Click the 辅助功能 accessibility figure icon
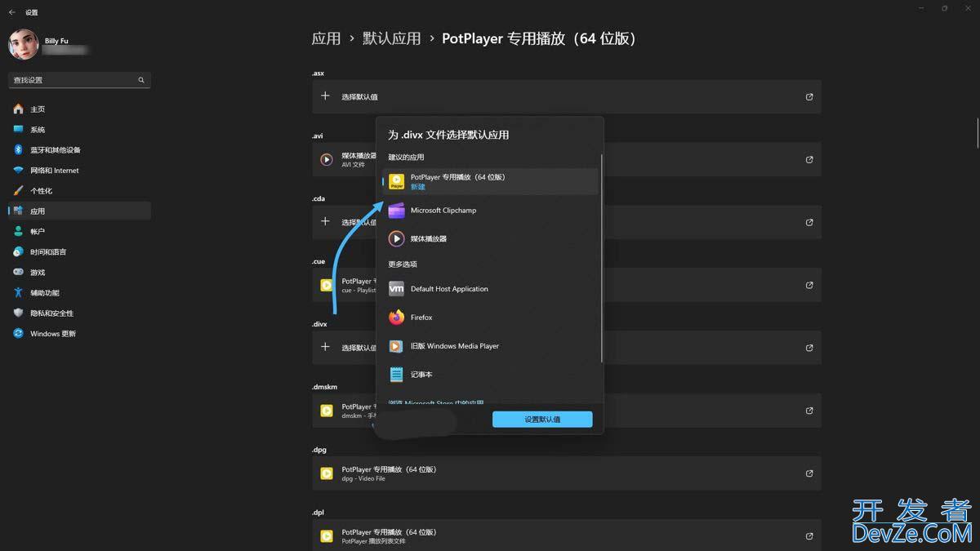This screenshot has width=980, height=551. (18, 292)
